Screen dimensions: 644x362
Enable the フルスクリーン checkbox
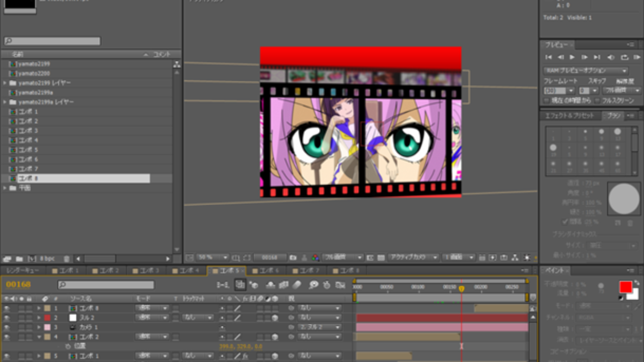[x=598, y=101]
